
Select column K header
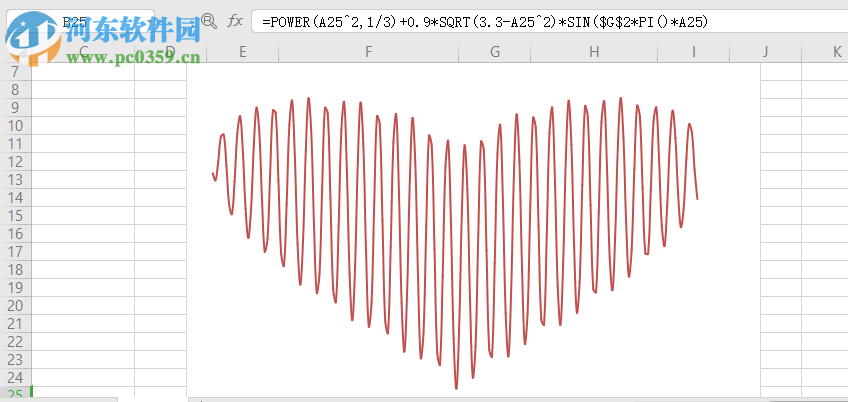[x=825, y=52]
